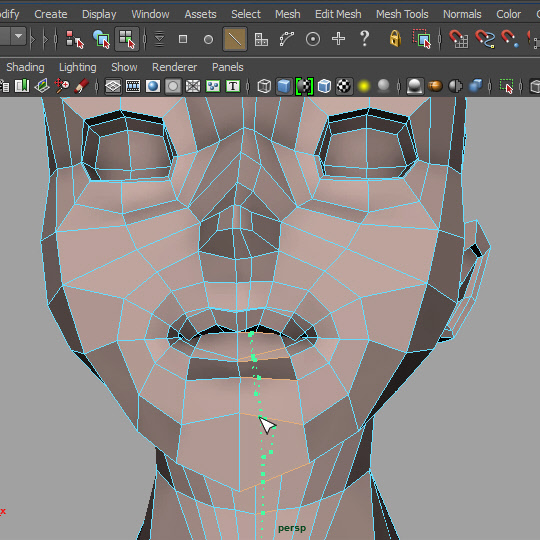Toggle the viewport grid icon

point(113,86)
